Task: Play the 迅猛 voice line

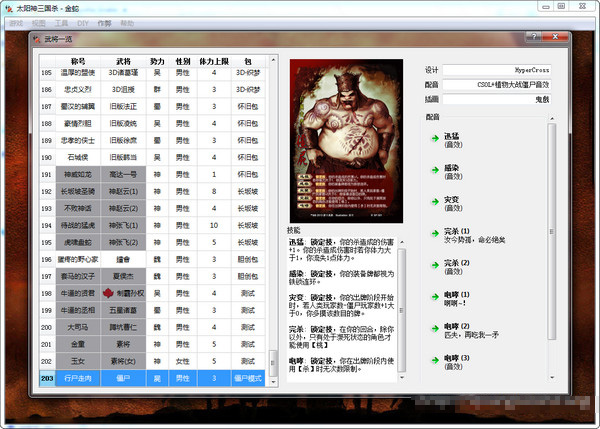Action: pos(434,140)
